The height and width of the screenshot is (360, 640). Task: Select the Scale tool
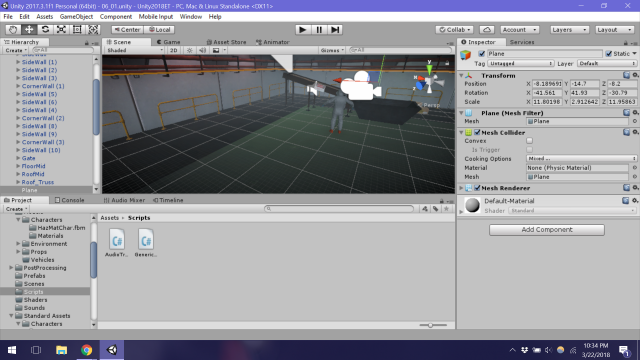pos(61,30)
